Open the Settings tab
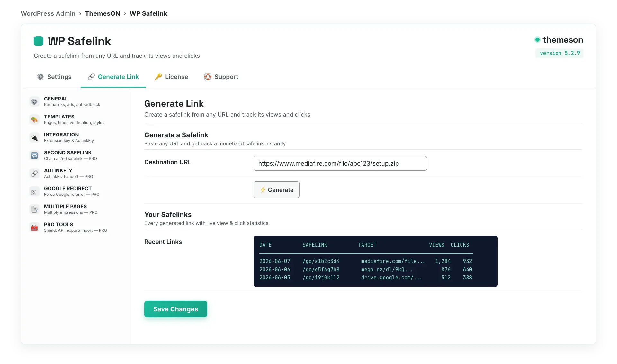The image size is (617, 364). coord(54,77)
